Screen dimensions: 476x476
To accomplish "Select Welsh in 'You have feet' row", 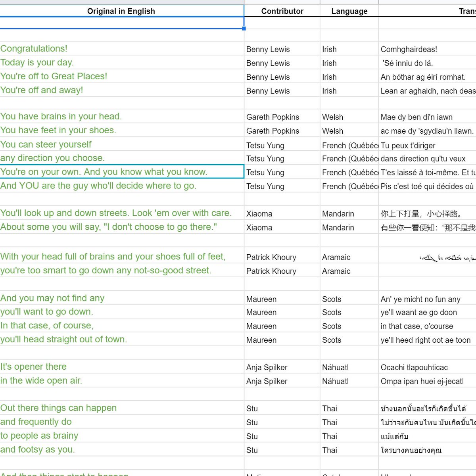I will 349,131.
